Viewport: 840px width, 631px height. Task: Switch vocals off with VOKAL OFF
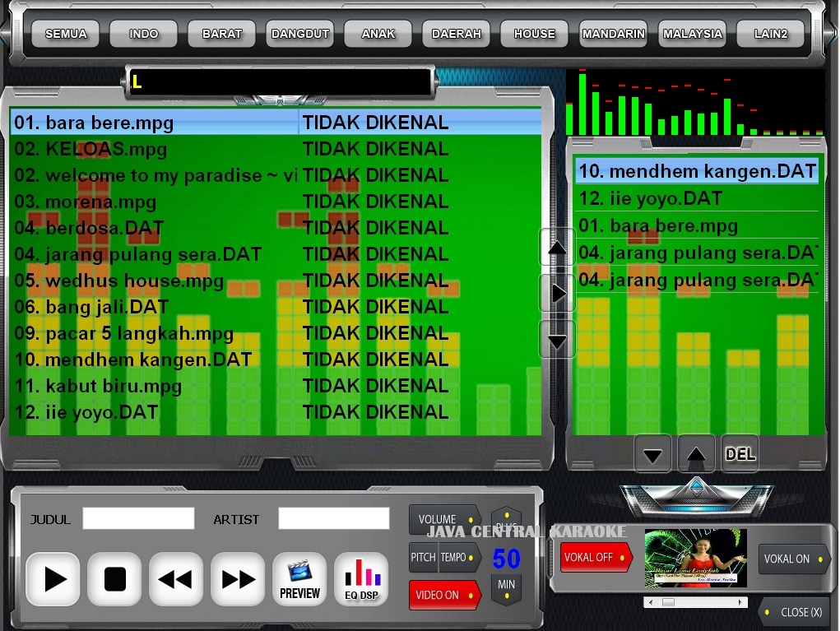click(x=596, y=557)
